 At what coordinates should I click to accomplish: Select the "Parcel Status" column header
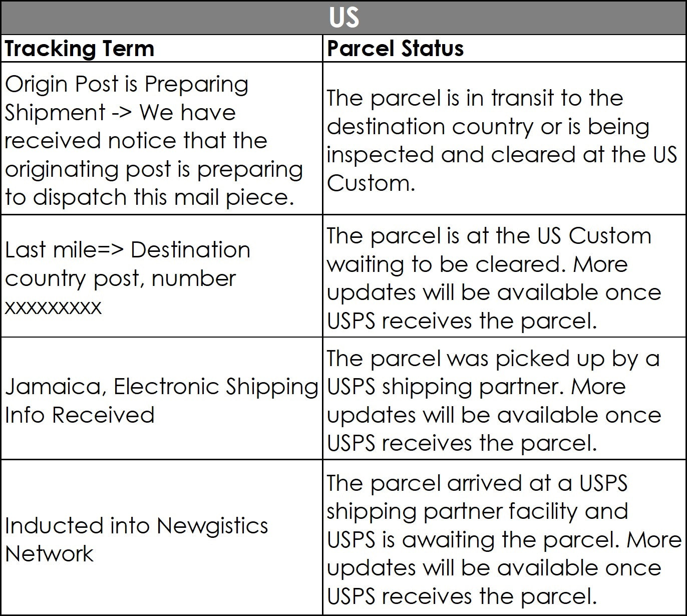(395, 49)
